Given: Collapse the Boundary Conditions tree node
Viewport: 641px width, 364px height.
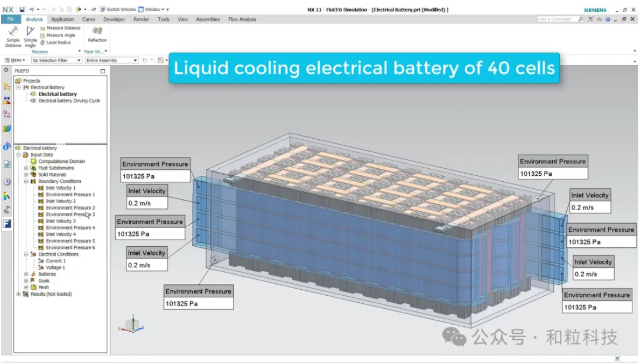Looking at the screenshot, I should pos(26,182).
